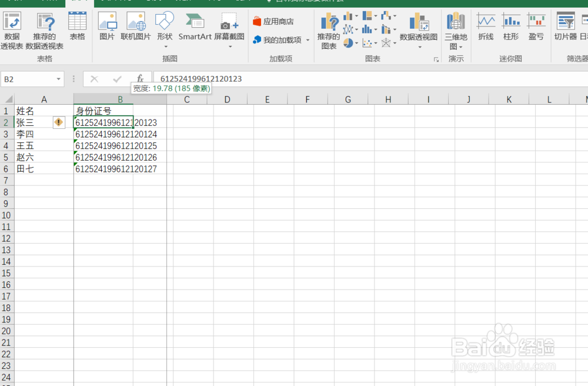Screen dimensions: 588x386
Task: Open Recommended Charts (推荐的图表)
Action: 329,31
